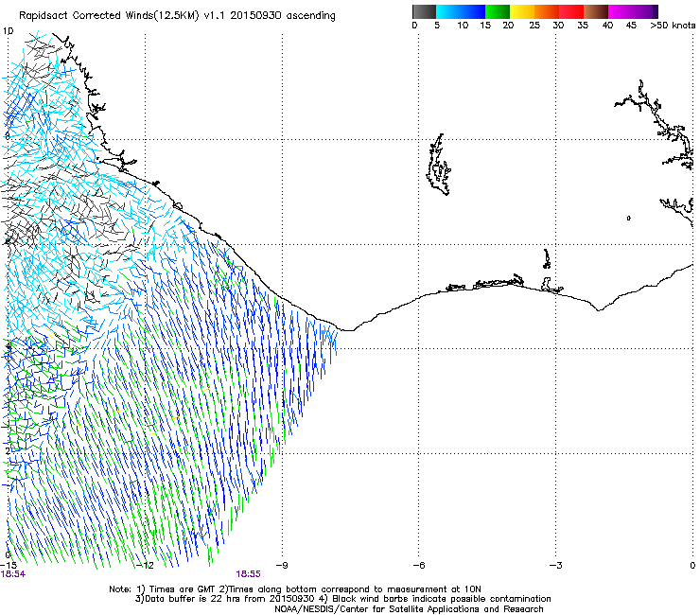Click the gray 0-5 knots legend swatch
700x615 pixels.
424,11
